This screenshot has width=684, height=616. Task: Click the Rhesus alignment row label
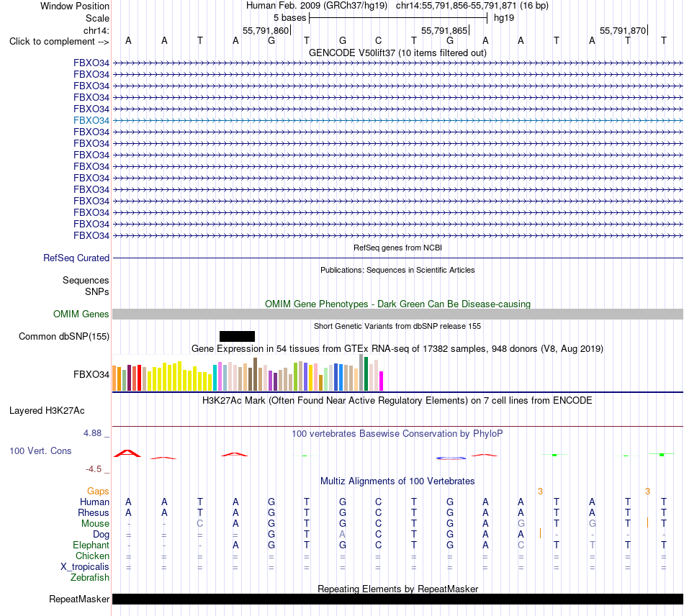coord(94,512)
